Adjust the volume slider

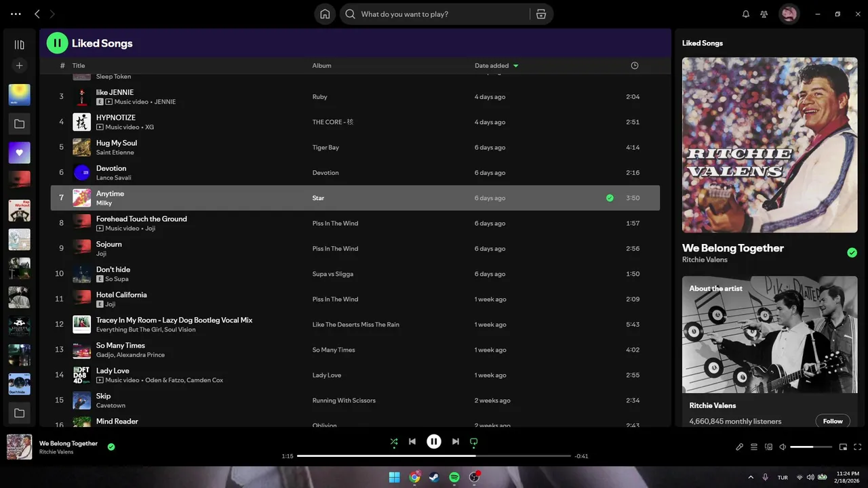click(x=811, y=447)
